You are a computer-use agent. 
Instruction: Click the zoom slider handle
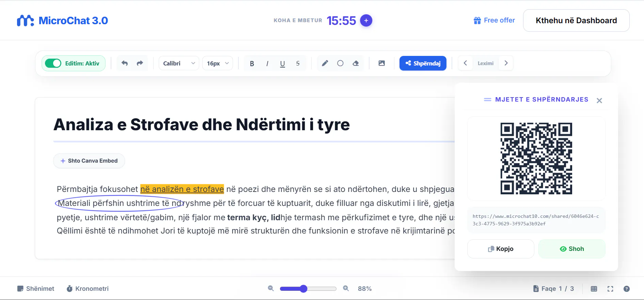[303, 289]
